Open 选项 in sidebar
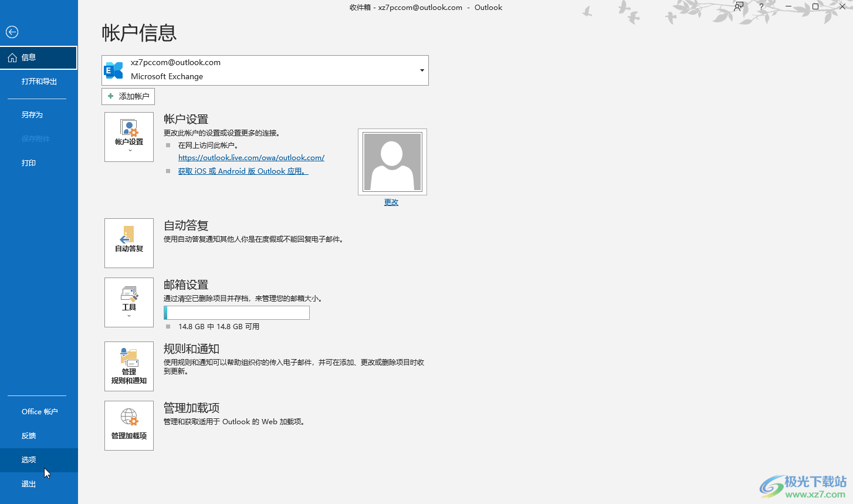Image resolution: width=853 pixels, height=504 pixels. click(39, 460)
